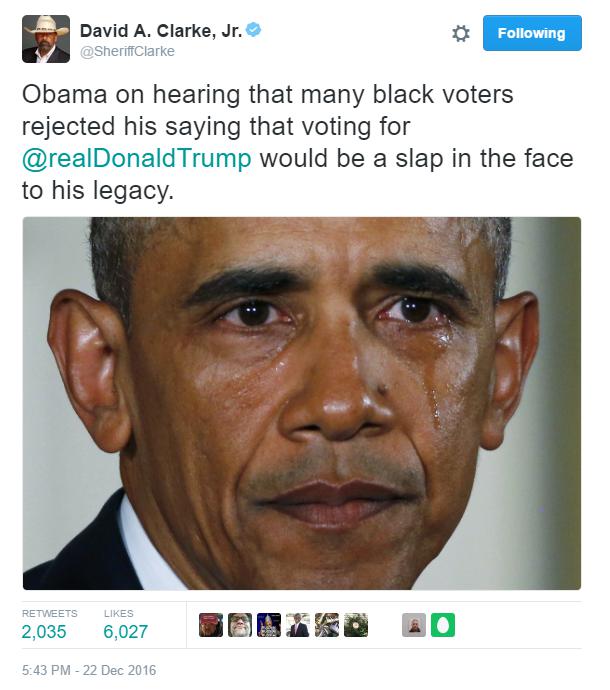Open the attached tweet photo
This screenshot has width=610, height=690.
302,403
